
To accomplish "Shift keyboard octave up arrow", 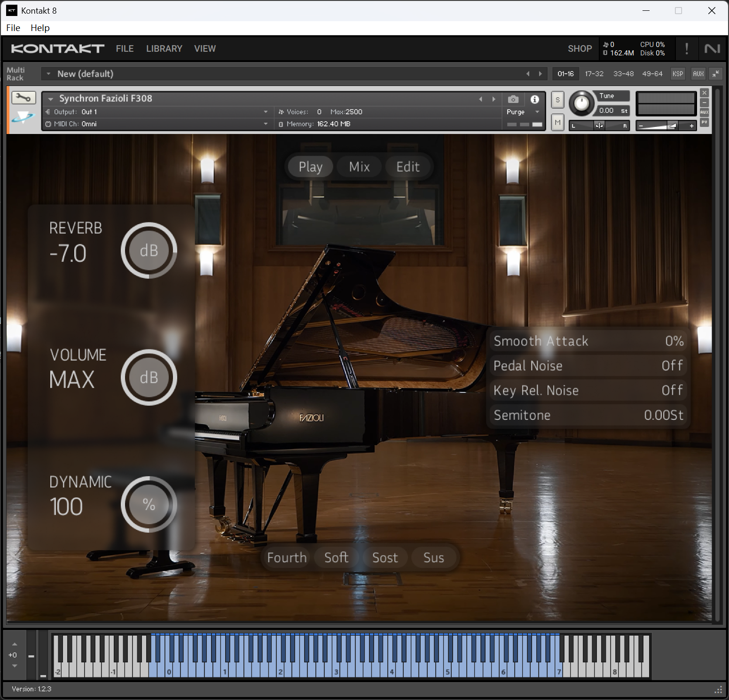I will [x=15, y=645].
